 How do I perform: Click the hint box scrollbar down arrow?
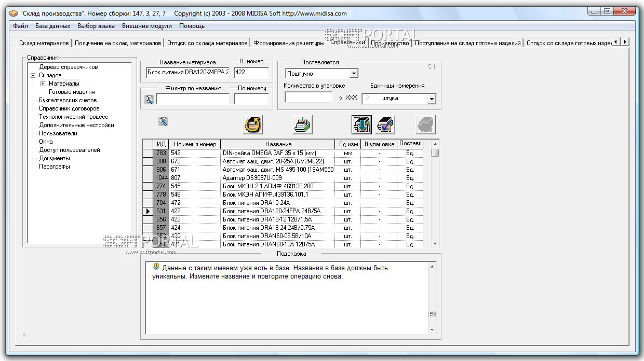click(432, 330)
